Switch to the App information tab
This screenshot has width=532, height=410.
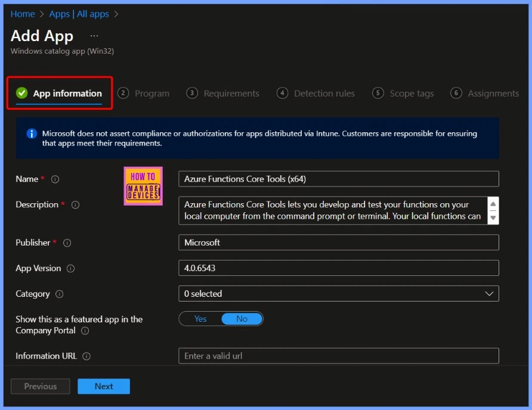click(60, 93)
